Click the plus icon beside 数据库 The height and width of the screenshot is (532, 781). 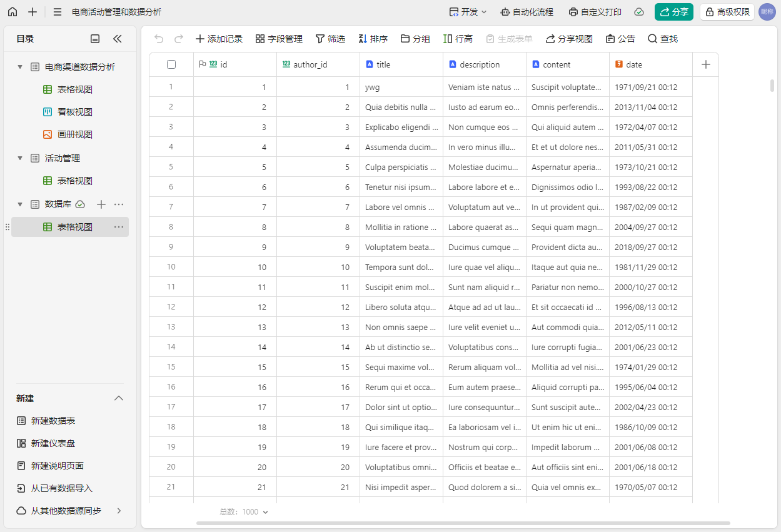pyautogui.click(x=101, y=204)
